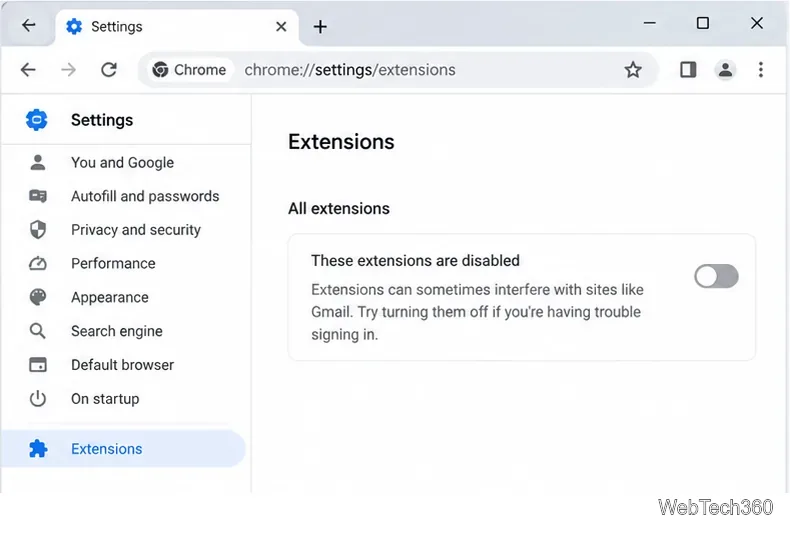Open Chrome three-dot menu
Screen dimensions: 790x535
point(761,70)
